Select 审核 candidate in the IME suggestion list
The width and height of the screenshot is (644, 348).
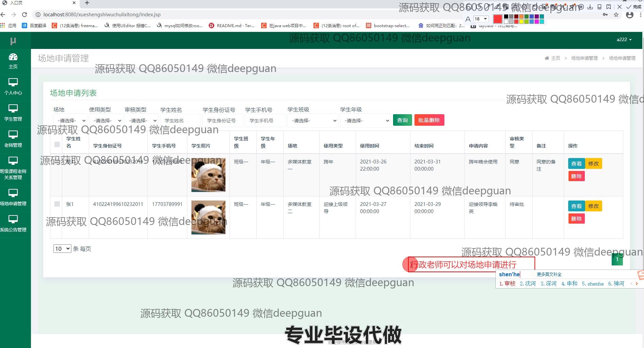(x=507, y=284)
